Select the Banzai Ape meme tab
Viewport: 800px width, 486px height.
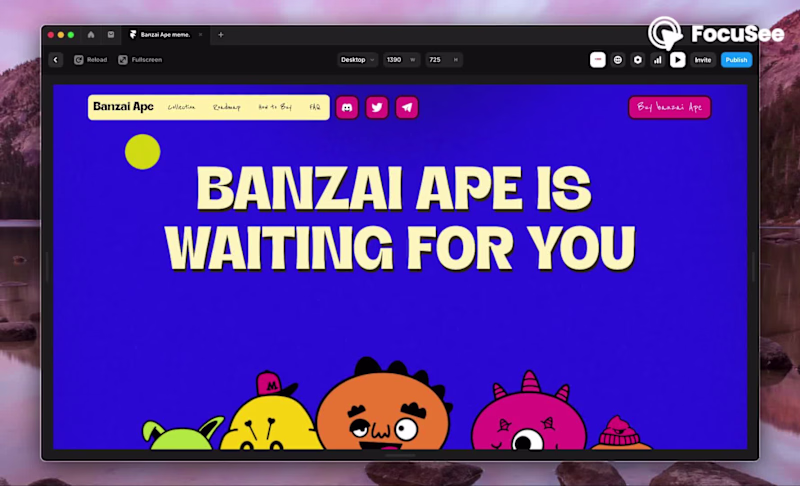click(x=165, y=35)
